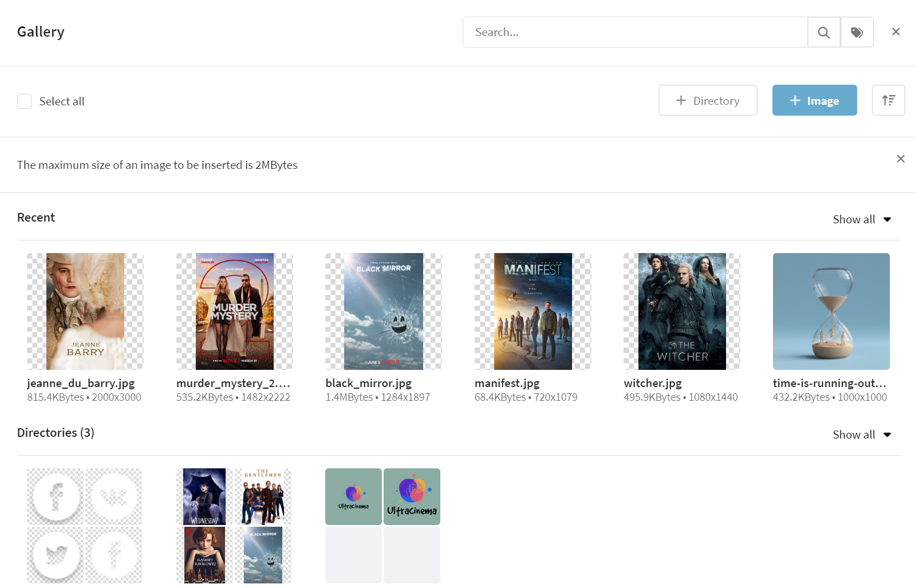Open the sort order icon button
The height and width of the screenshot is (588, 915).
point(888,100)
